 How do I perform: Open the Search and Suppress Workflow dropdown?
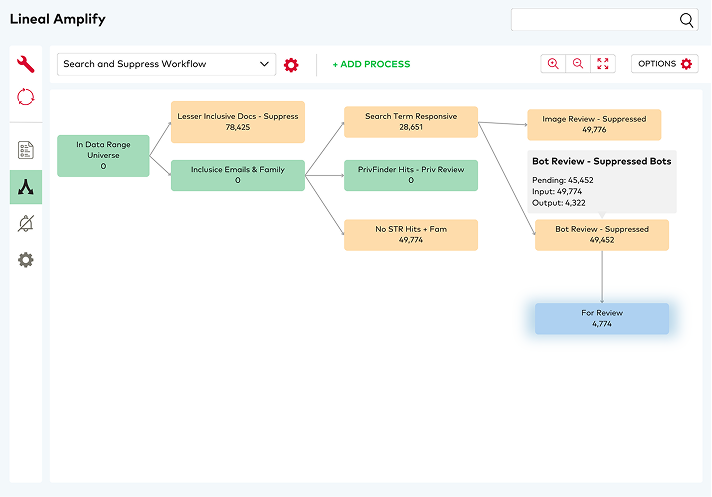[166, 64]
